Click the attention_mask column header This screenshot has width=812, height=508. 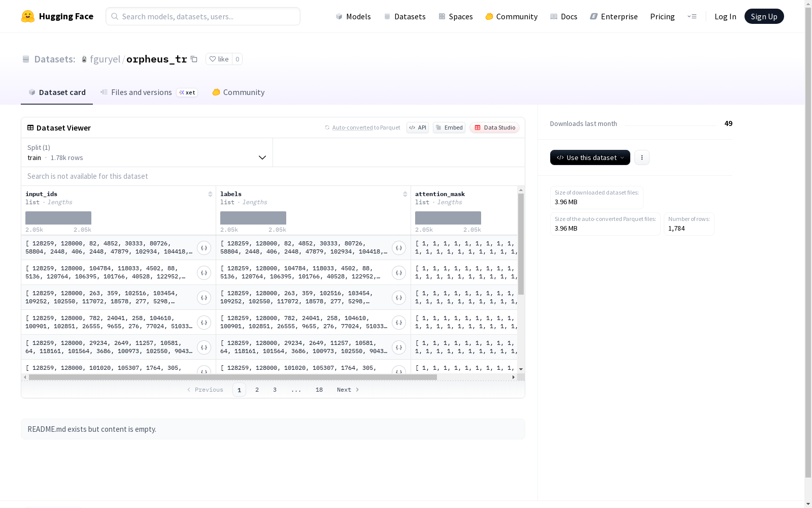(440, 194)
